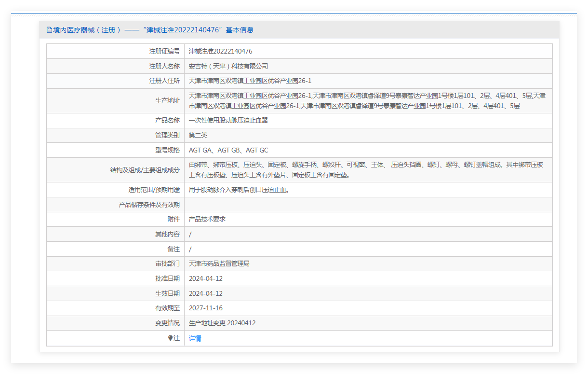588x374 pixels.
Task: Click the 有效期至 date 2027-11-16
Action: (206, 308)
